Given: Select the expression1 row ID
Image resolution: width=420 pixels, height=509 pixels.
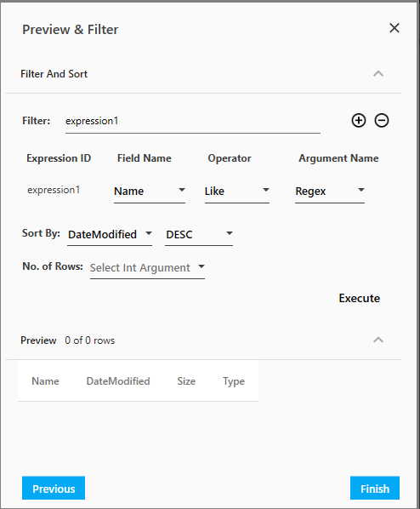Looking at the screenshot, I should tap(54, 190).
